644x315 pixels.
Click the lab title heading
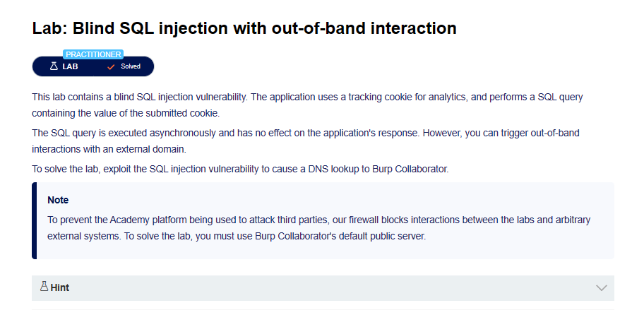[x=244, y=28]
